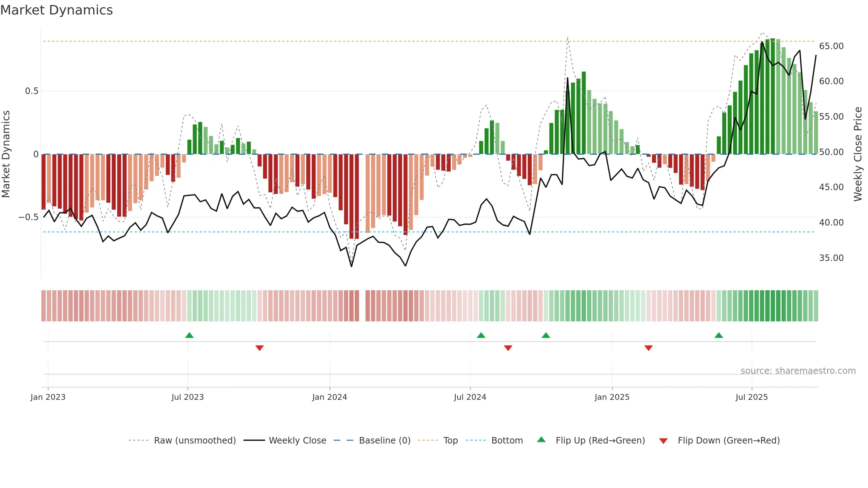Click '60.00' price axis label
This screenshot has width=868, height=488.
coord(831,81)
